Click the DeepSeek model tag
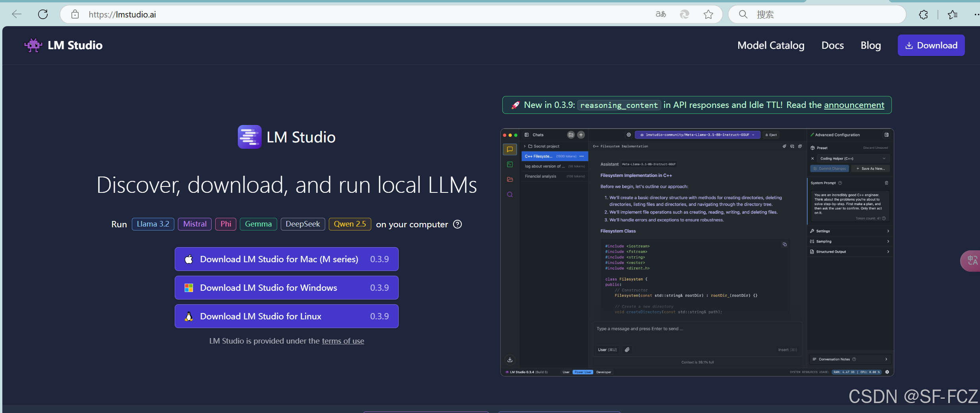Image resolution: width=980 pixels, height=413 pixels. [303, 224]
